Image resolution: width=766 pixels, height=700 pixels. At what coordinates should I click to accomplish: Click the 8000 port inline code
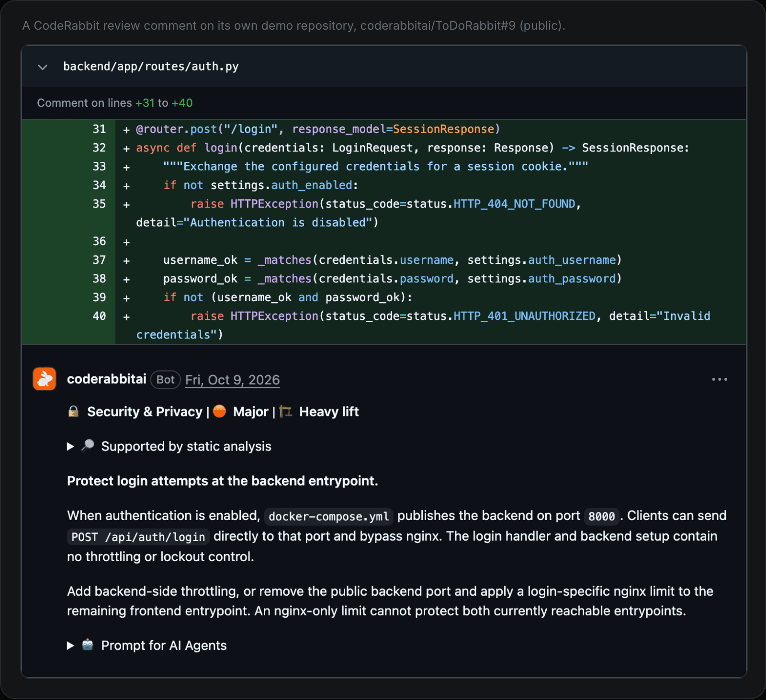point(601,516)
